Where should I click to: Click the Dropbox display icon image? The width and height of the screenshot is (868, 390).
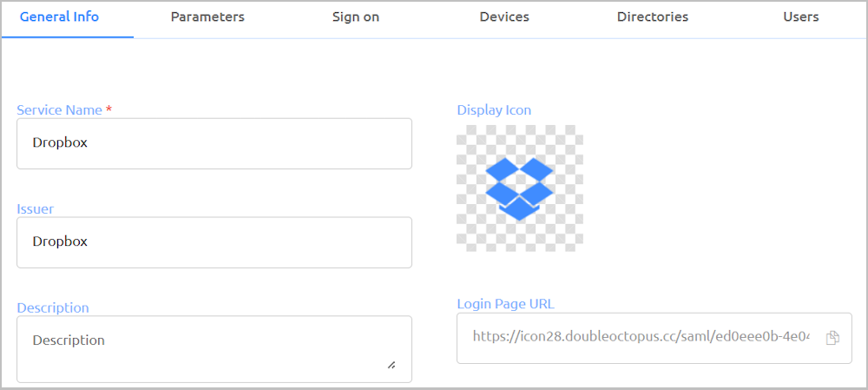(x=519, y=188)
